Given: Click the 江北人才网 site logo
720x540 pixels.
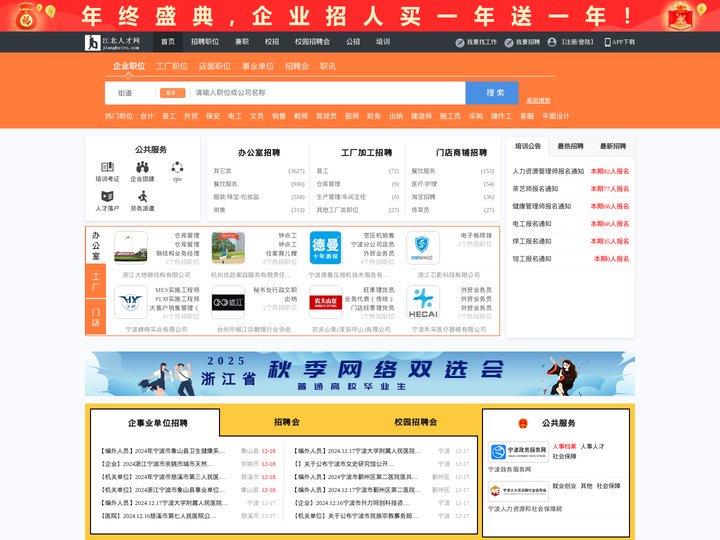Looking at the screenshot, I should click(112, 42).
